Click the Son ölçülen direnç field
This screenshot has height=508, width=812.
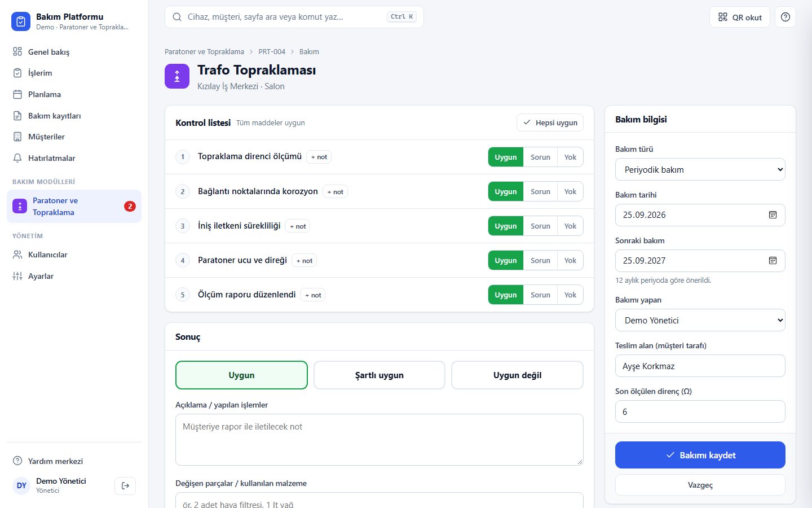click(700, 411)
